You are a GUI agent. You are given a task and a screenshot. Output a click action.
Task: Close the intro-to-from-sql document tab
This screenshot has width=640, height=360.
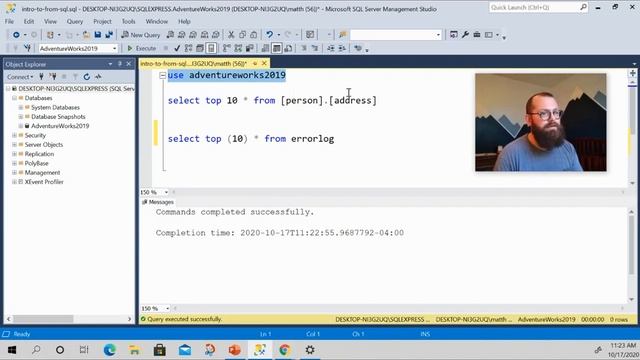coord(264,63)
